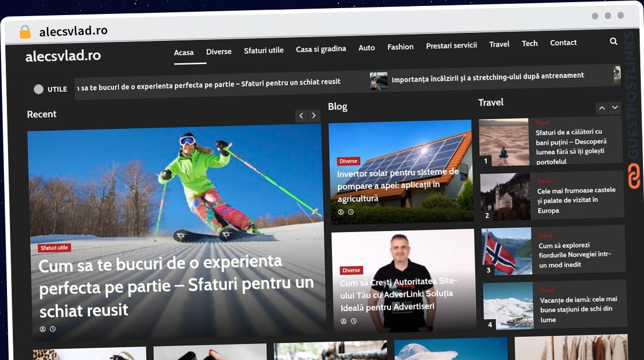Click author icon under ski article title
644x360 pixels.
[43, 329]
